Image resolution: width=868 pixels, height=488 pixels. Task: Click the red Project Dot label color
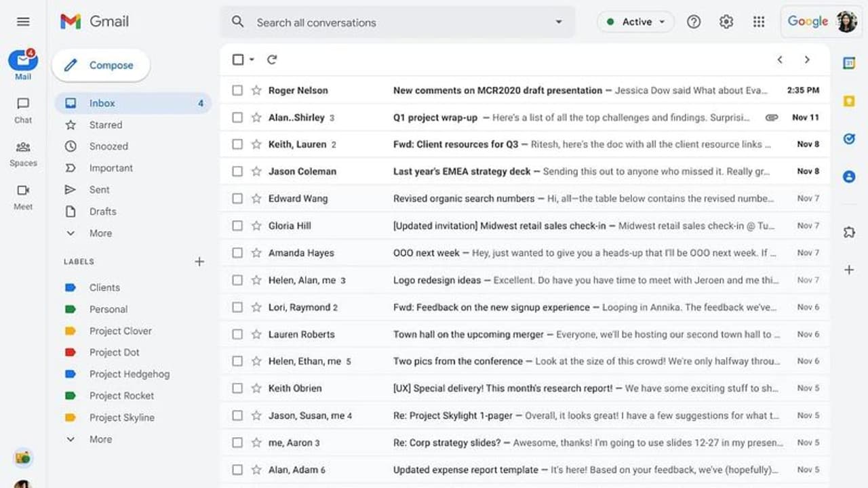[71, 352]
